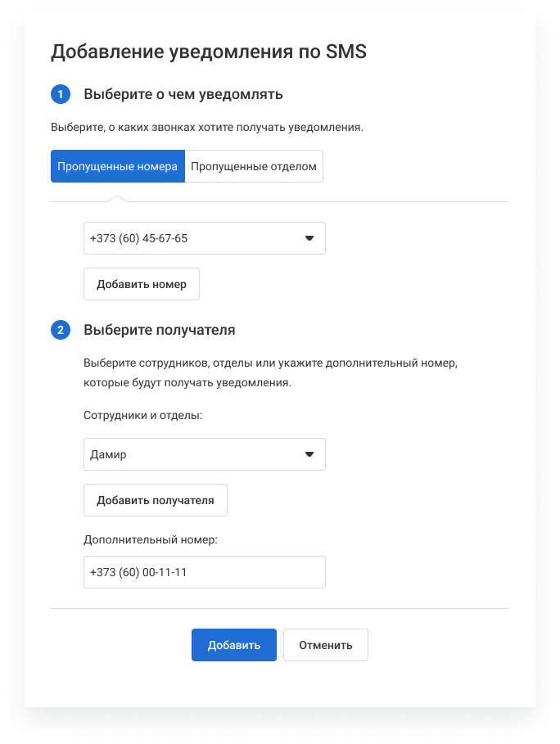The height and width of the screenshot is (744, 560).
Task: Click the step 1 number badge
Action: tap(61, 94)
